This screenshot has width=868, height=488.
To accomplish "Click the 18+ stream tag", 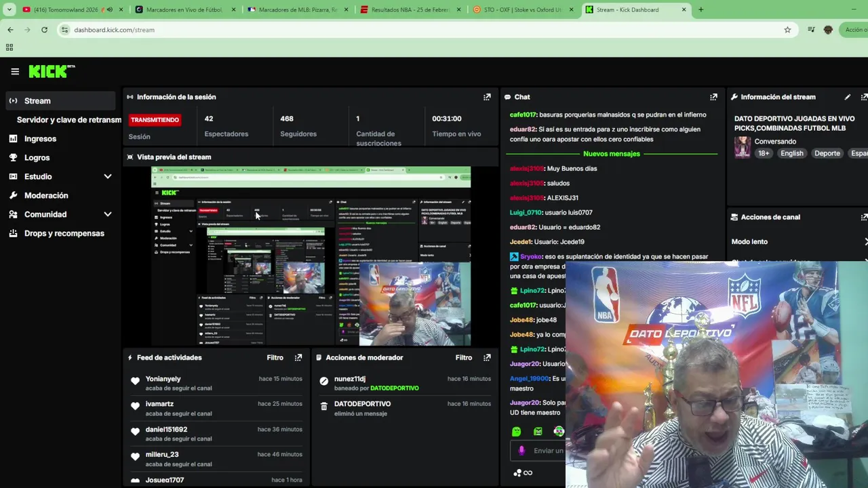I will point(764,153).
